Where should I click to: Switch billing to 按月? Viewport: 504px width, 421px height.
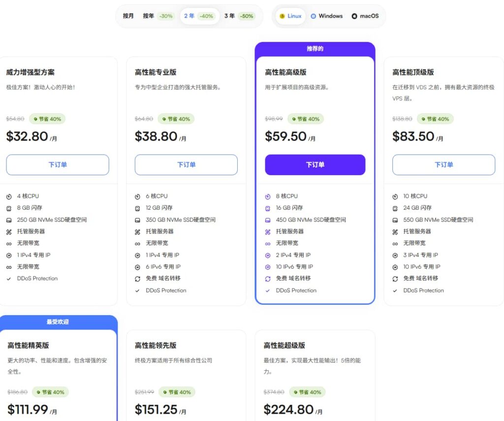[x=127, y=16]
